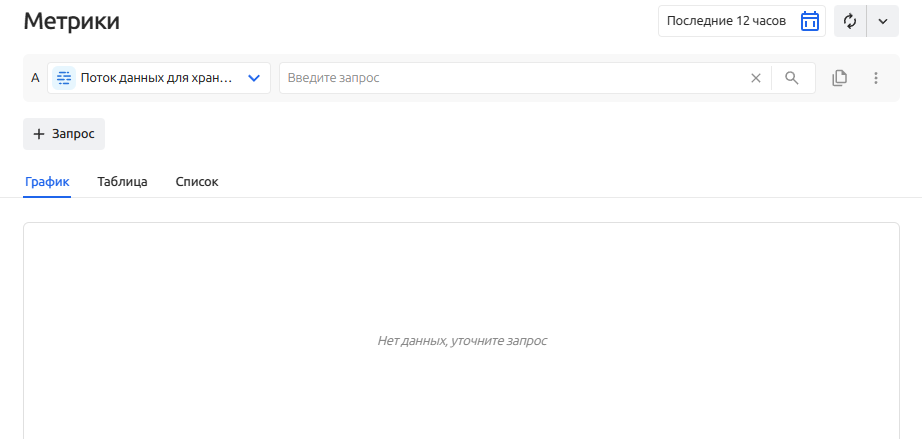Click the refresh metrics icon
Viewport: 922px width, 439px height.
850,21
